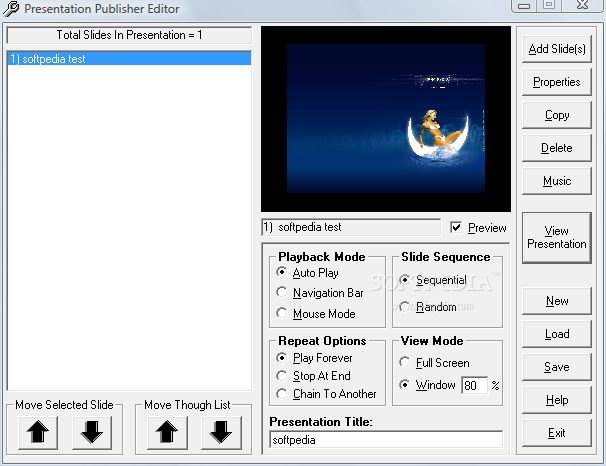Open the Help button
Viewport: 606px width, 466px height.
(x=557, y=400)
